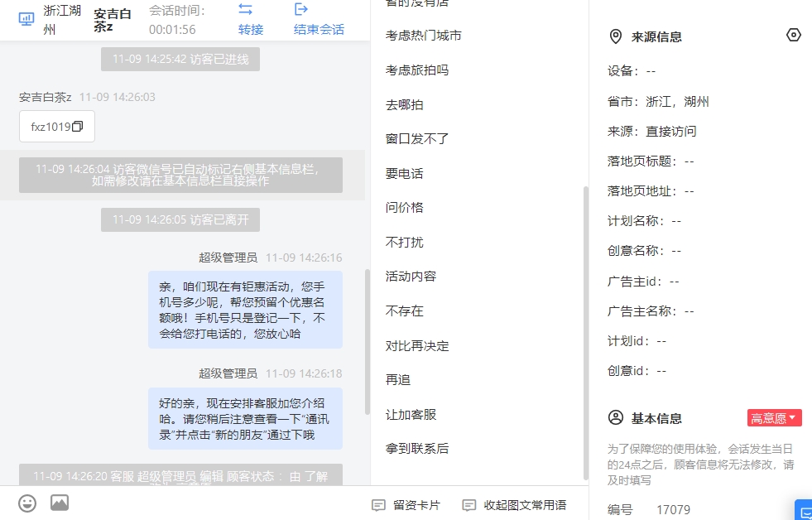812x520 pixels.
Task: Click the 安排客服加您介绍 reply message
Action: coord(246,418)
